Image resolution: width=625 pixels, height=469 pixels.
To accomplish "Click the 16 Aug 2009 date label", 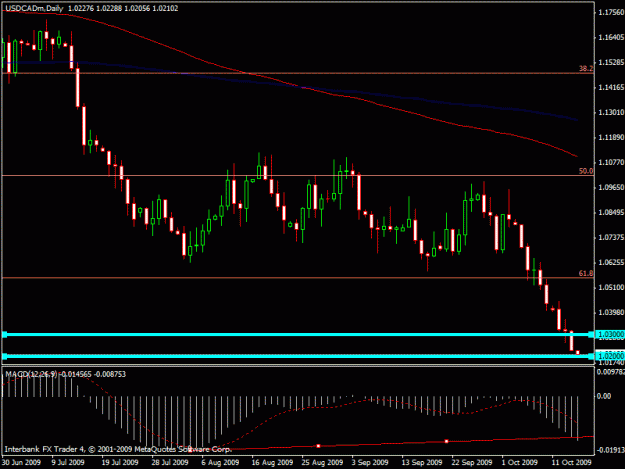I will 272,462.
